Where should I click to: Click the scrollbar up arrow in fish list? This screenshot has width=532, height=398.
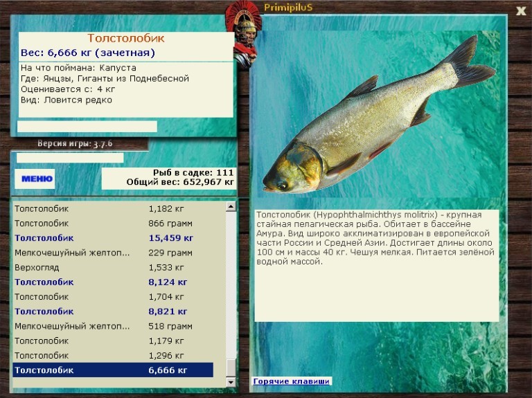(x=231, y=206)
